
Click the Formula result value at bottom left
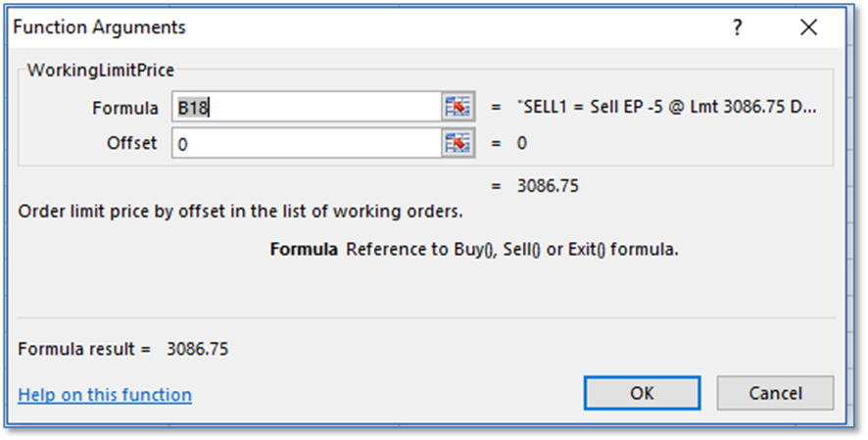pos(198,348)
